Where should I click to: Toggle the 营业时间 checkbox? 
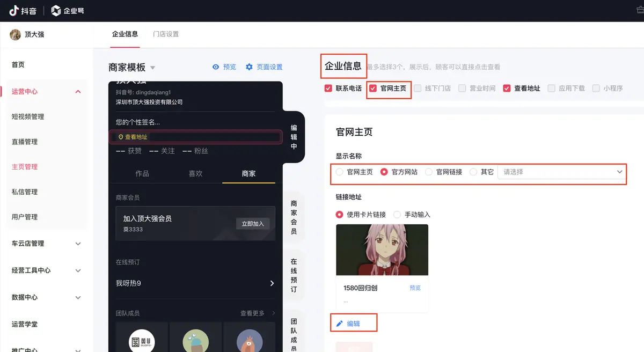(x=462, y=88)
